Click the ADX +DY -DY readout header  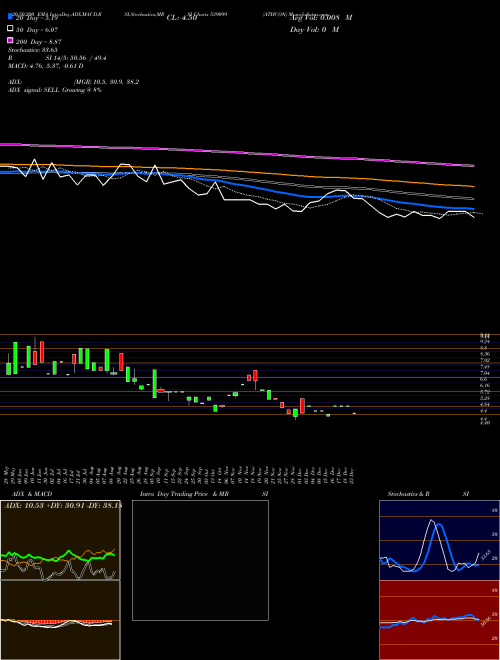[x=62, y=506]
